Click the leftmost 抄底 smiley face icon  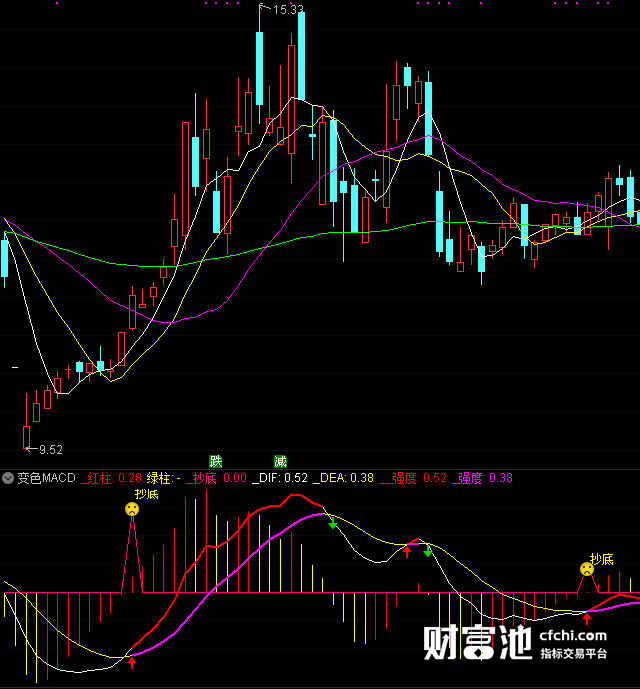132,509
